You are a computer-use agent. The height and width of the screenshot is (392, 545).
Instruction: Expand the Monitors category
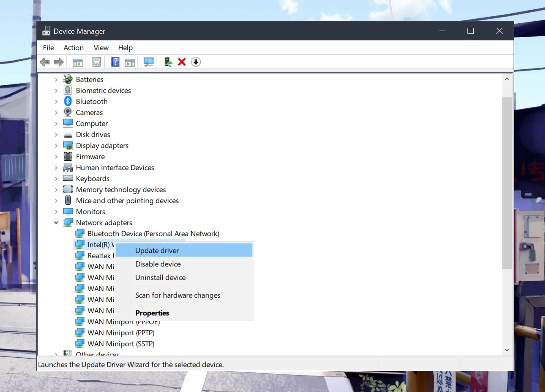56,212
